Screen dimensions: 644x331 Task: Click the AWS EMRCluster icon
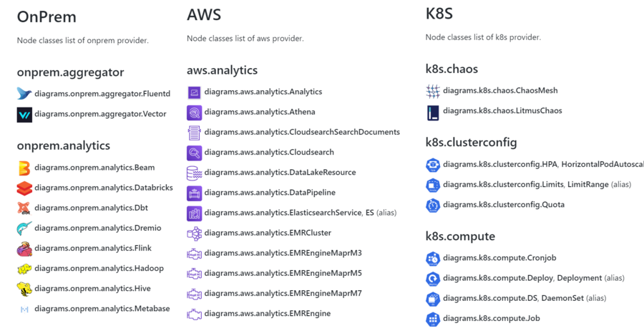coord(194,233)
